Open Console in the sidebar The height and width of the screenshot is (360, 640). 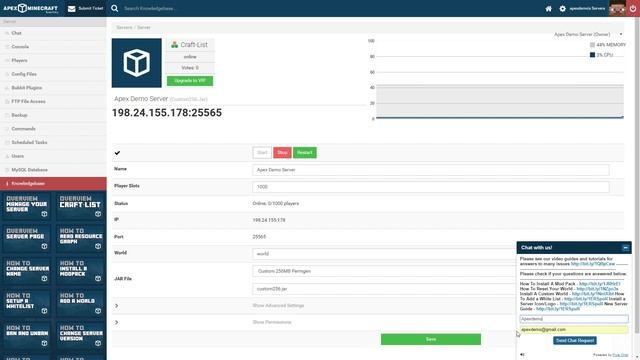click(53, 47)
